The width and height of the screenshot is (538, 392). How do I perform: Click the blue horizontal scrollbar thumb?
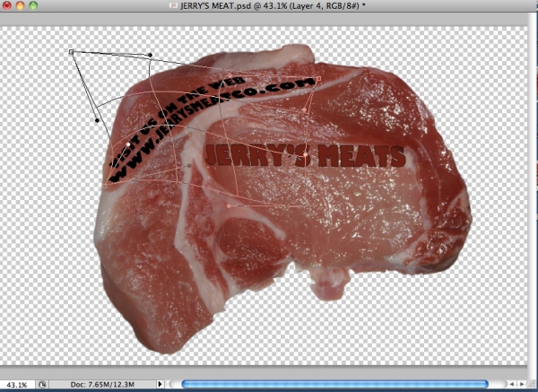point(334,384)
